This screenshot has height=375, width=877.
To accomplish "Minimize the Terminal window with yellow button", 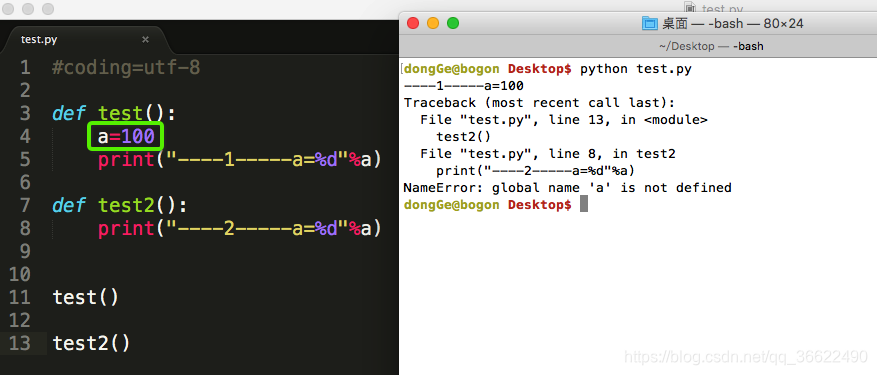I will click(433, 23).
